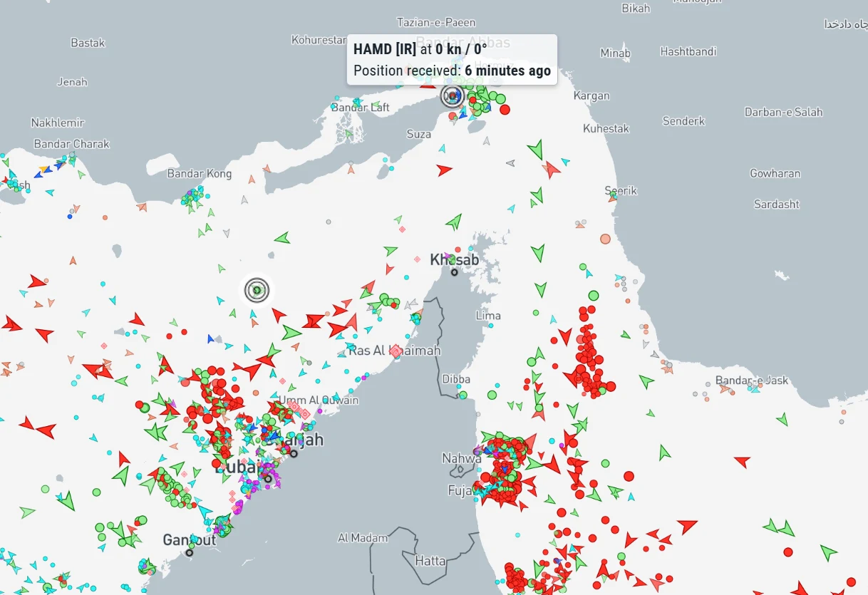Select the purple vessel arrow beside the Khasab label
Screen dimensions: 868x595
pyautogui.click(x=447, y=255)
